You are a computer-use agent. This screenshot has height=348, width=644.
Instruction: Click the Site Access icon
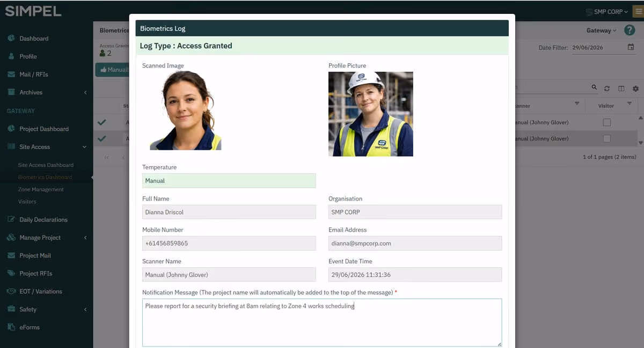[11, 147]
